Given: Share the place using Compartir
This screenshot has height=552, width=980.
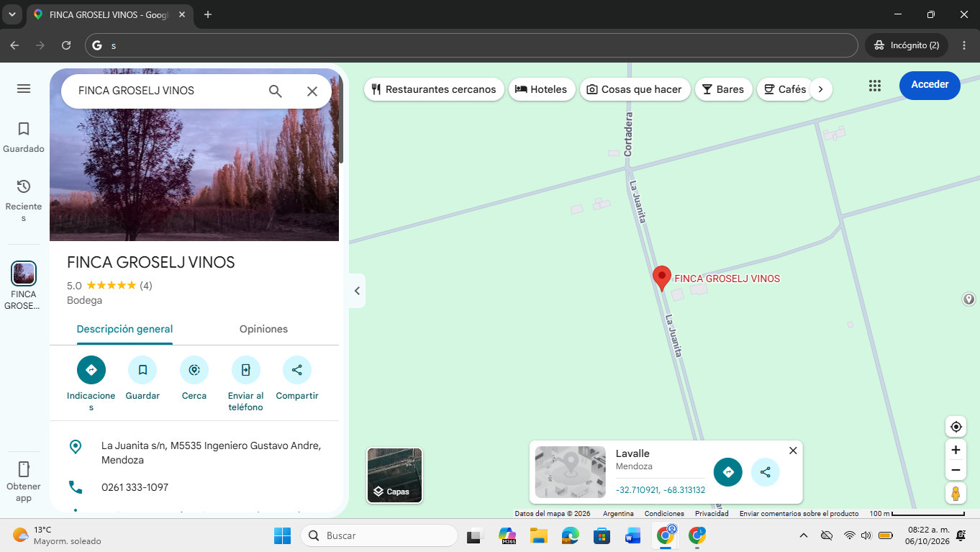Looking at the screenshot, I should [x=297, y=370].
